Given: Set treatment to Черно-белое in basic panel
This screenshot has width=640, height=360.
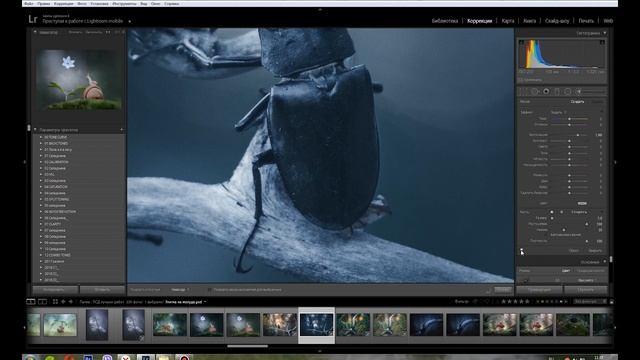Looking at the screenshot, I should [x=591, y=271].
